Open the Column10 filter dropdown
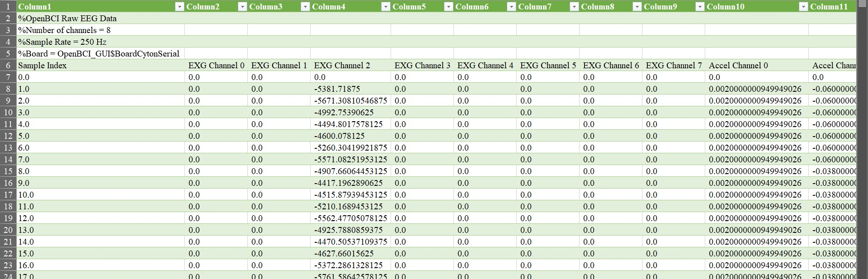Image resolution: width=868 pixels, height=279 pixels. click(x=803, y=7)
